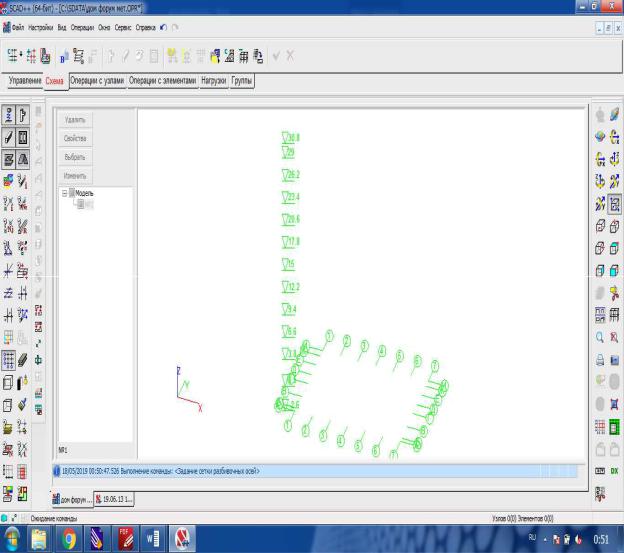This screenshot has width=624, height=553.
Task: Click the magnifier zoom icon on right toolbar
Action: (x=600, y=338)
